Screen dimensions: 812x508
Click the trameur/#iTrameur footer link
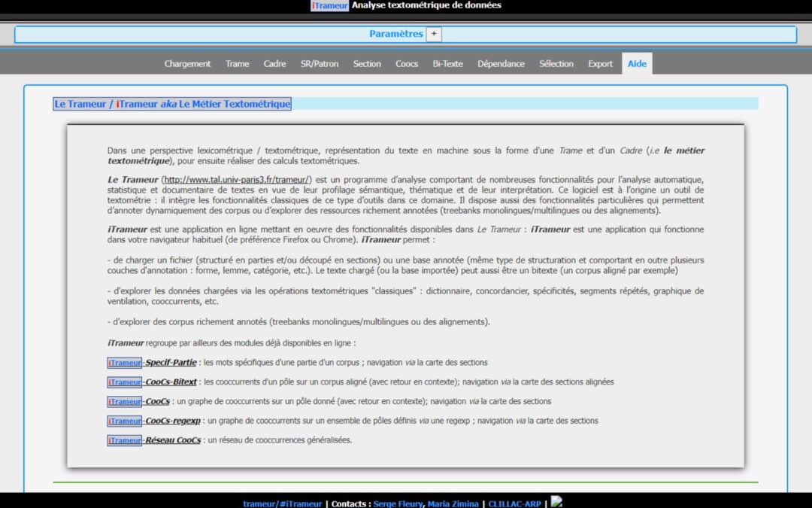coord(282,503)
